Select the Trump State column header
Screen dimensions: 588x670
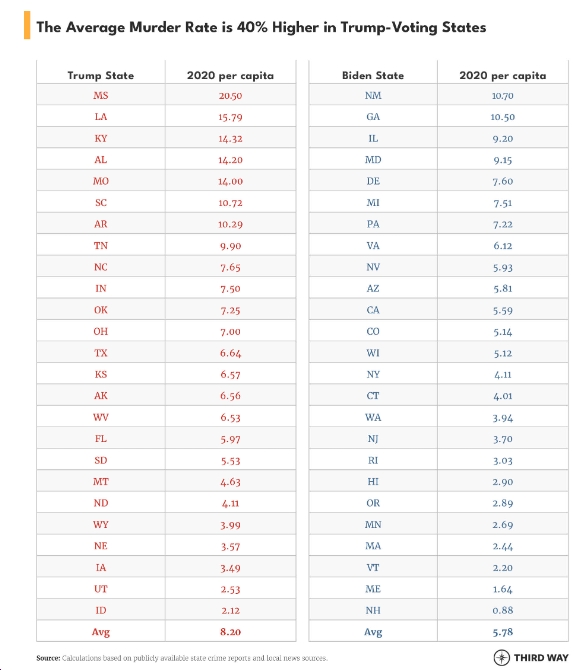tap(101, 76)
